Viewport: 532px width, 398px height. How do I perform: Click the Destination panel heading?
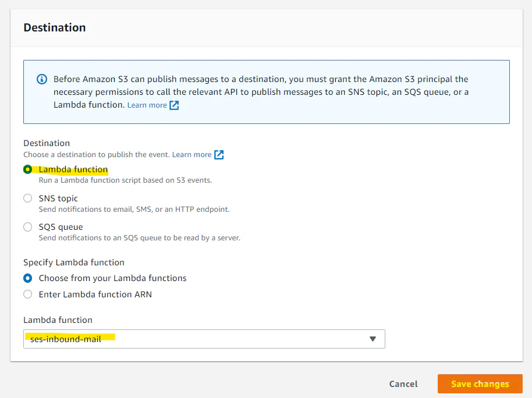[x=54, y=27]
